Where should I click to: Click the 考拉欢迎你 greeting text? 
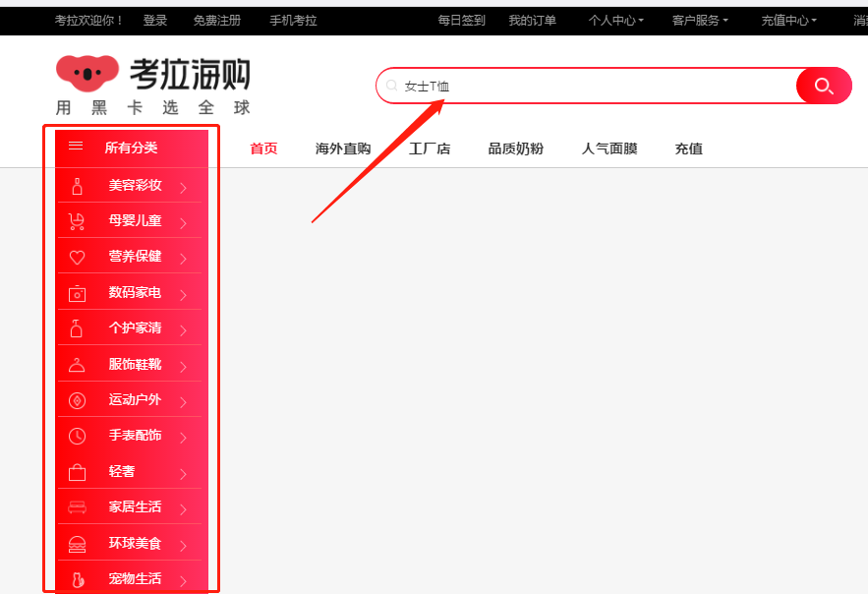88,21
